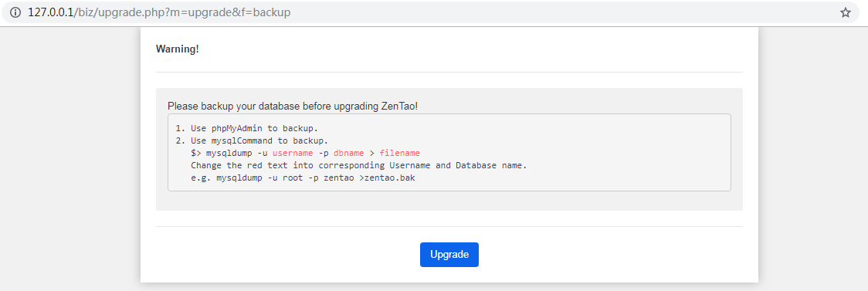868x291 pixels.
Task: Click the 'Change the red text' instruction line
Action: click(358, 165)
